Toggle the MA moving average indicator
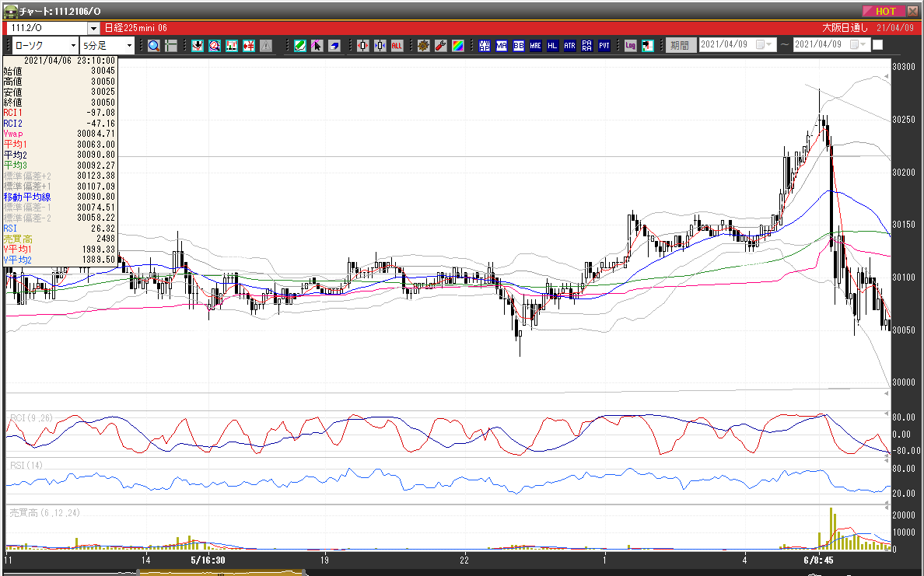 pos(502,46)
